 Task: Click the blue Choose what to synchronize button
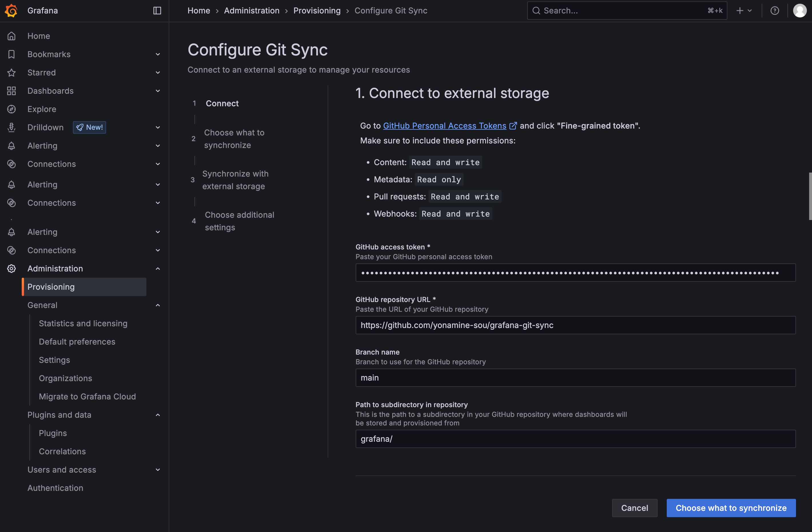pos(731,508)
